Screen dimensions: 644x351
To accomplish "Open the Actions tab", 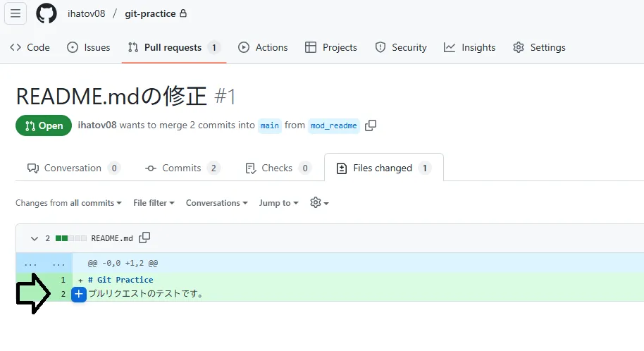I will (x=263, y=47).
